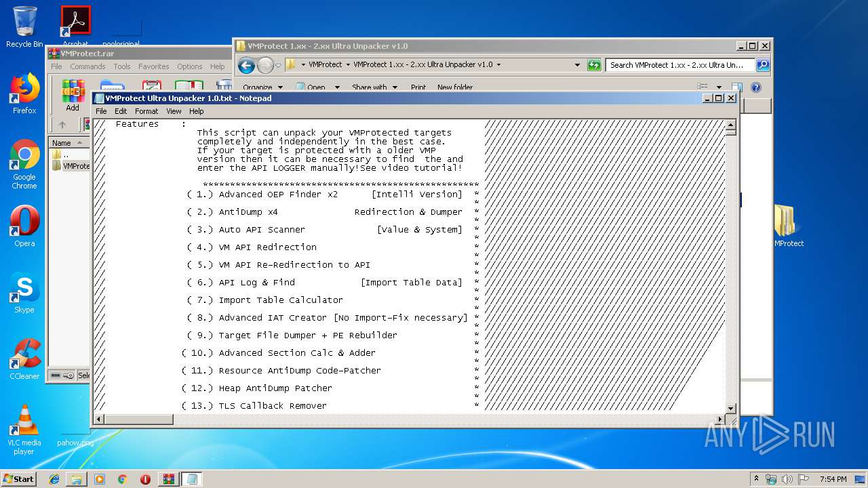Switch to Notepad taskbar button
Viewport: 868px width, 488px height.
coord(192,479)
